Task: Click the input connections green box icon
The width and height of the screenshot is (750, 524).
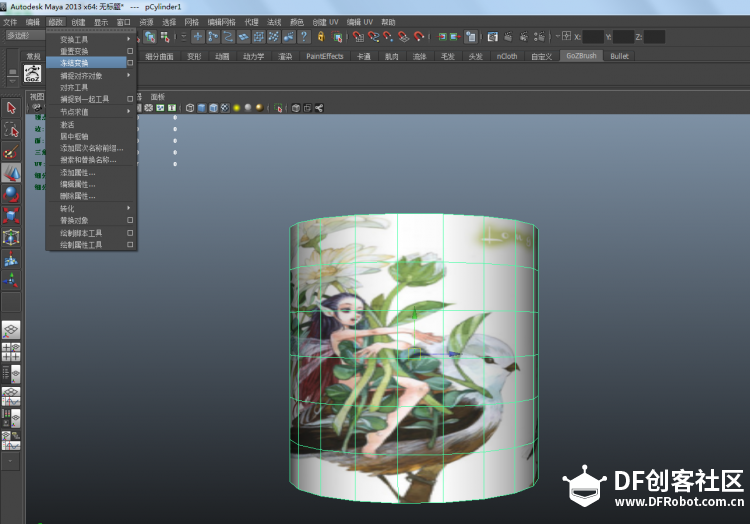Action: click(442, 36)
